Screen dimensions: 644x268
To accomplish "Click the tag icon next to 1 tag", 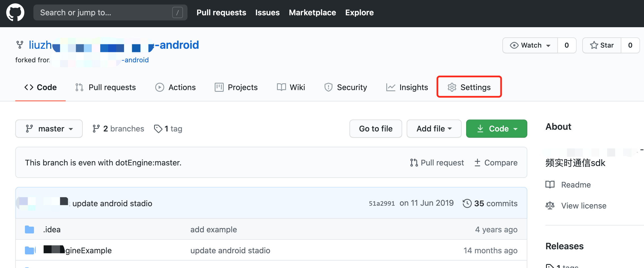I will click(158, 129).
